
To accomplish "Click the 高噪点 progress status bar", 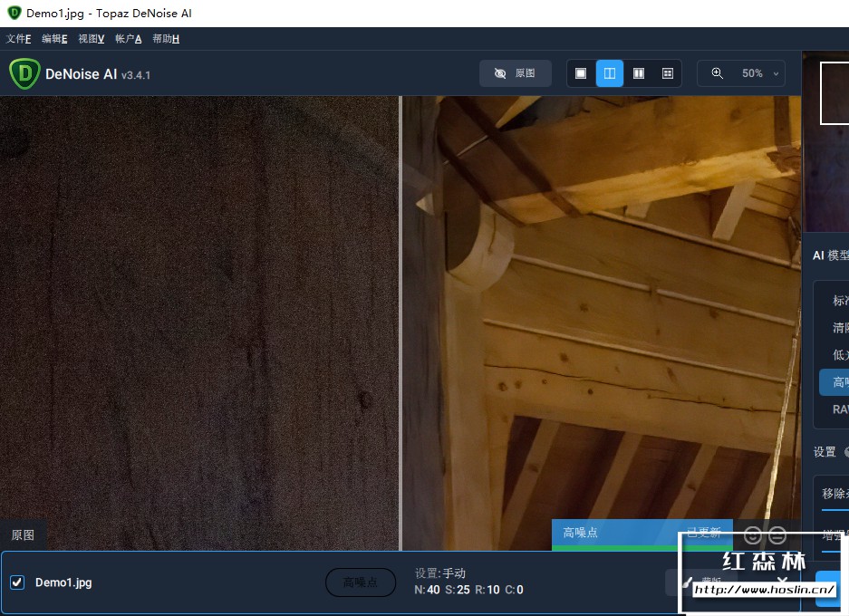I will 642,534.
